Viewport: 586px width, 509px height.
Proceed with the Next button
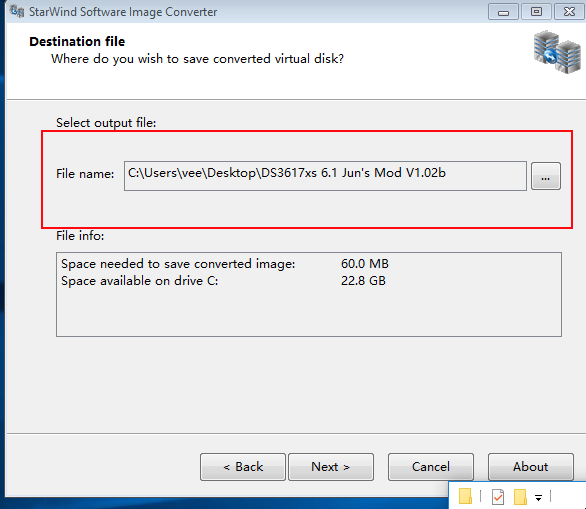click(x=331, y=467)
